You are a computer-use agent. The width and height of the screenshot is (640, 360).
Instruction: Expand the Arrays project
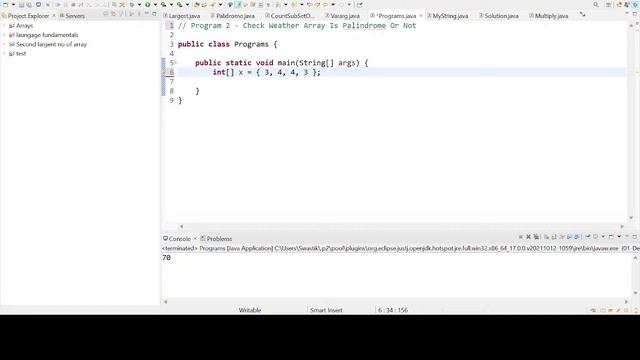(x=4, y=26)
